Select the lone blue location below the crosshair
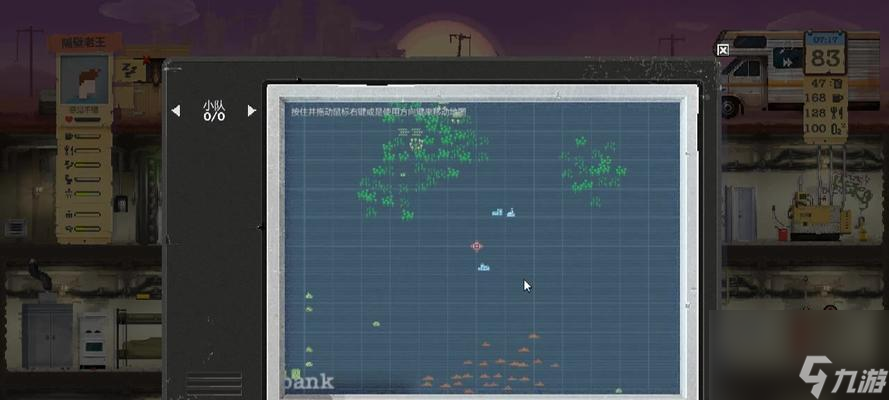The height and width of the screenshot is (400, 889). tap(484, 267)
